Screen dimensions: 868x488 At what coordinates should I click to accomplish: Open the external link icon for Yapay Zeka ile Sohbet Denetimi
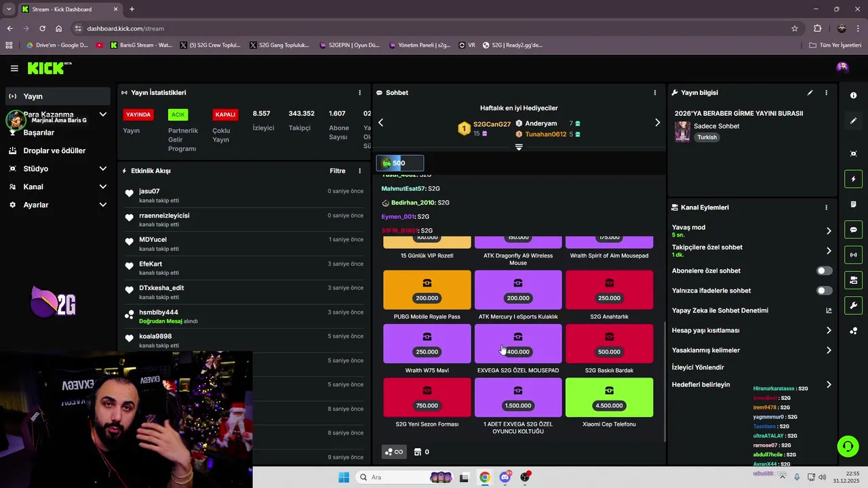(828, 310)
